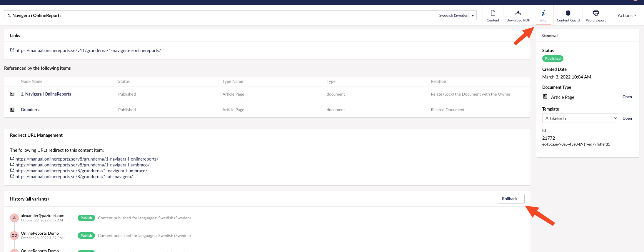Open the 1. Navigera i OnlineReports node link
This screenshot has width=644, height=252.
[46, 94]
